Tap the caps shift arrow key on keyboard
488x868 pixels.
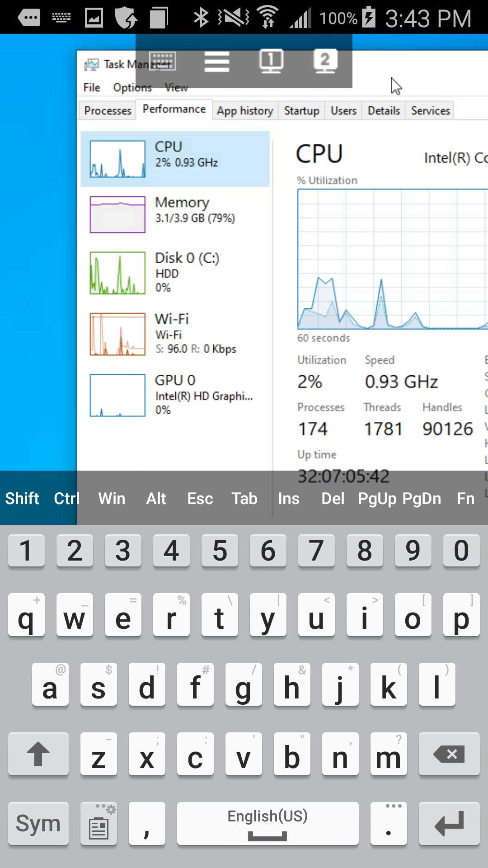38,754
